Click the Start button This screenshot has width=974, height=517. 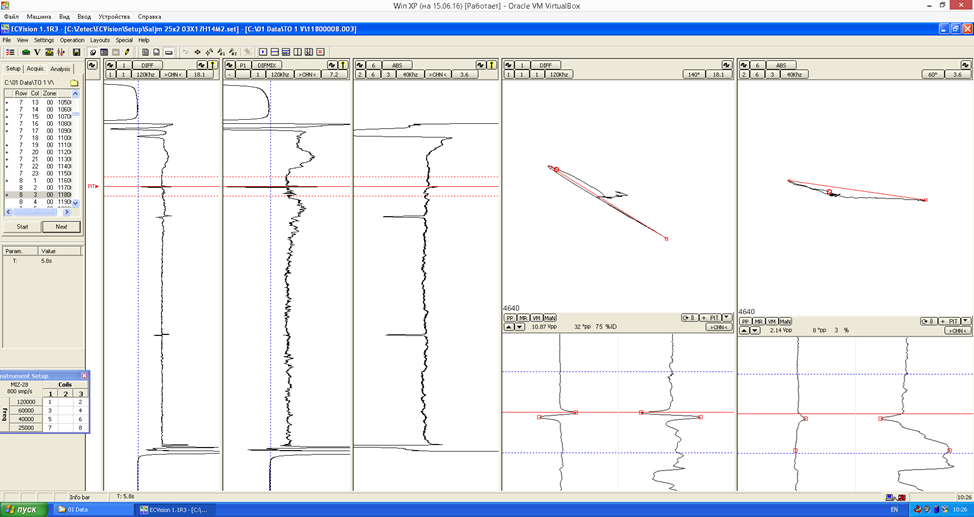pos(22,227)
